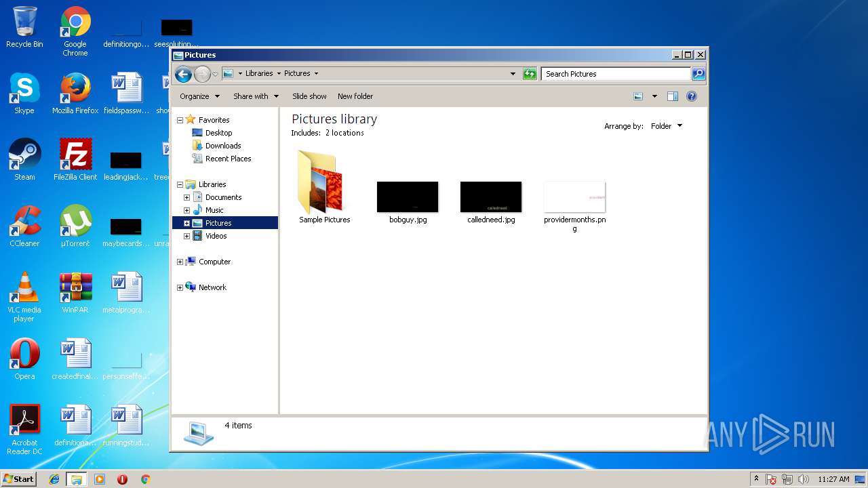Click the search magnifier icon
The height and width of the screenshot is (488, 868).
698,74
